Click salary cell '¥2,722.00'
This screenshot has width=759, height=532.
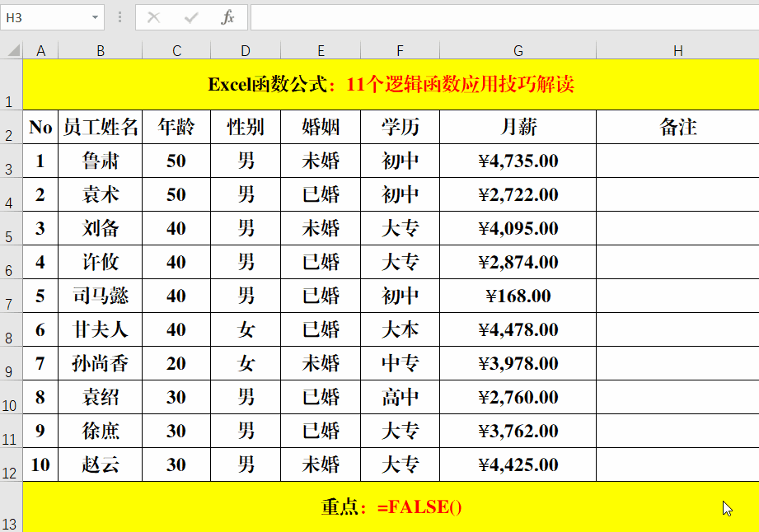pyautogui.click(x=518, y=194)
